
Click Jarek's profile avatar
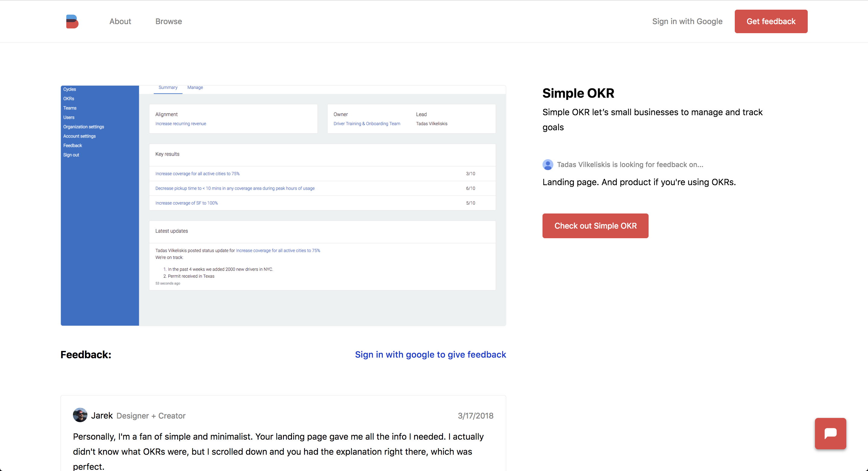click(x=80, y=415)
